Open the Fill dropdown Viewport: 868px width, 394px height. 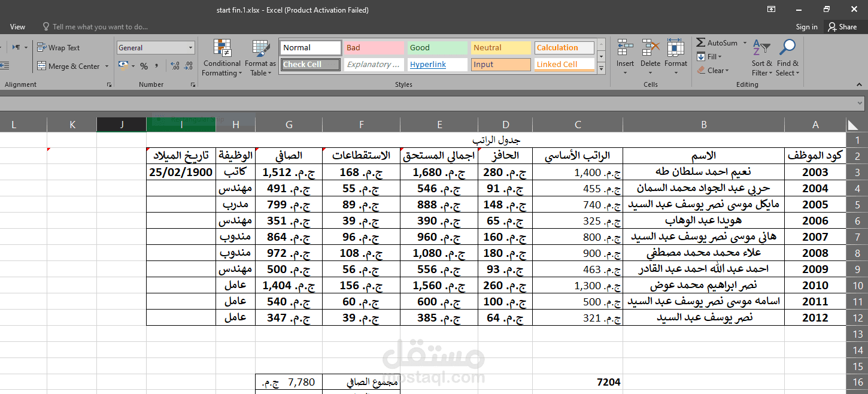pos(710,57)
